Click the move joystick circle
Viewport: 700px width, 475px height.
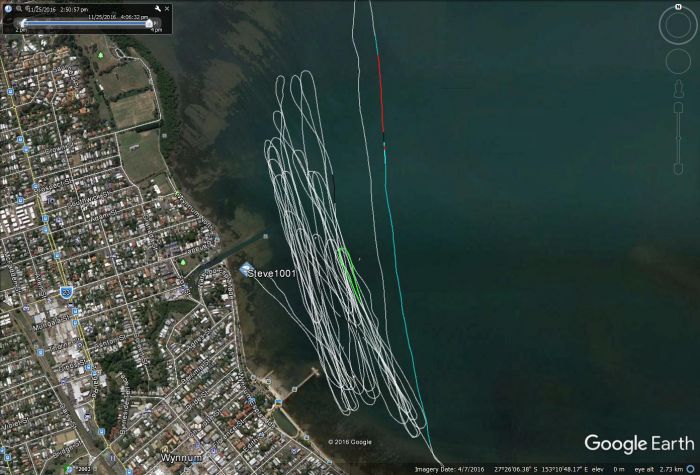point(677,63)
